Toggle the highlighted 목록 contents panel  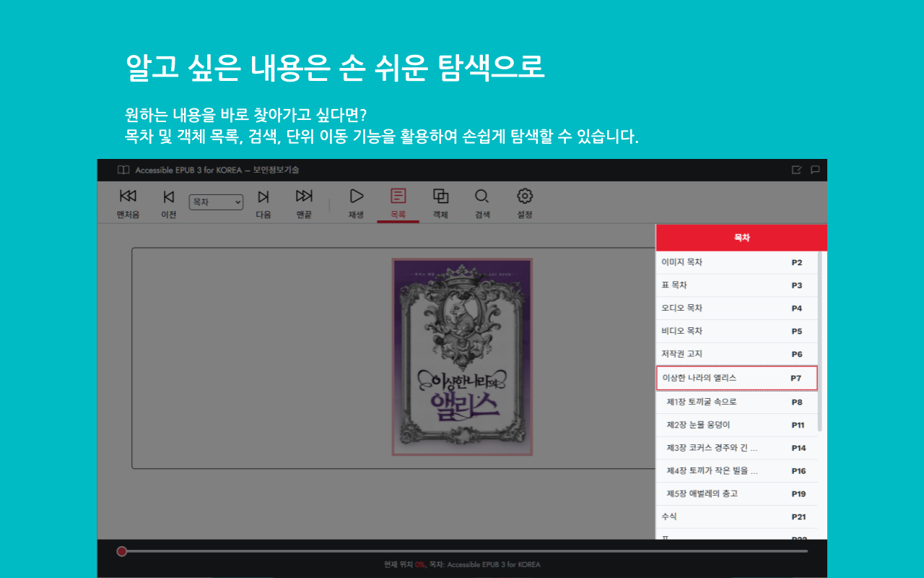click(x=398, y=196)
